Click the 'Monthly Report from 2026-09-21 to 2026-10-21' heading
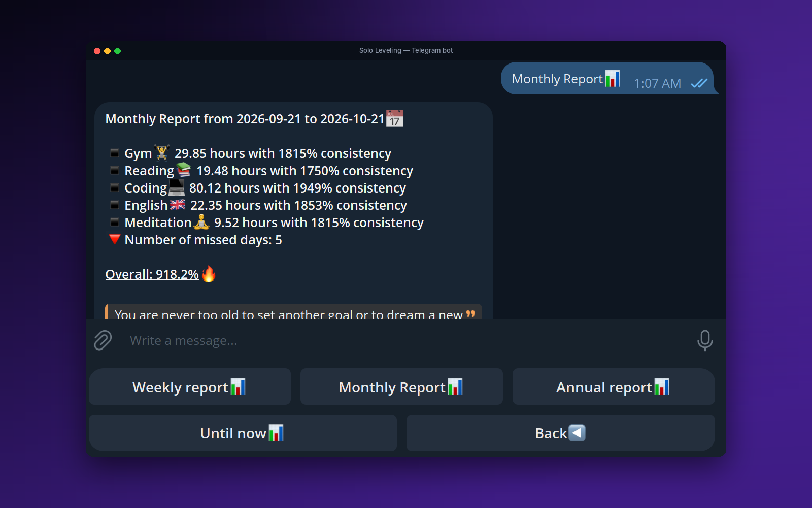Image resolution: width=812 pixels, height=508 pixels. [x=245, y=119]
